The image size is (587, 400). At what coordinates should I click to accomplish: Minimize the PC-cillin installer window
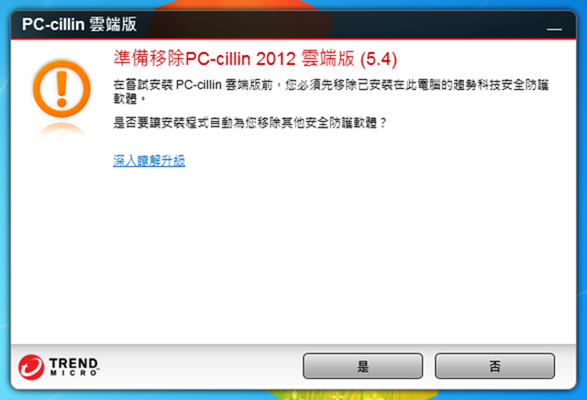554,29
